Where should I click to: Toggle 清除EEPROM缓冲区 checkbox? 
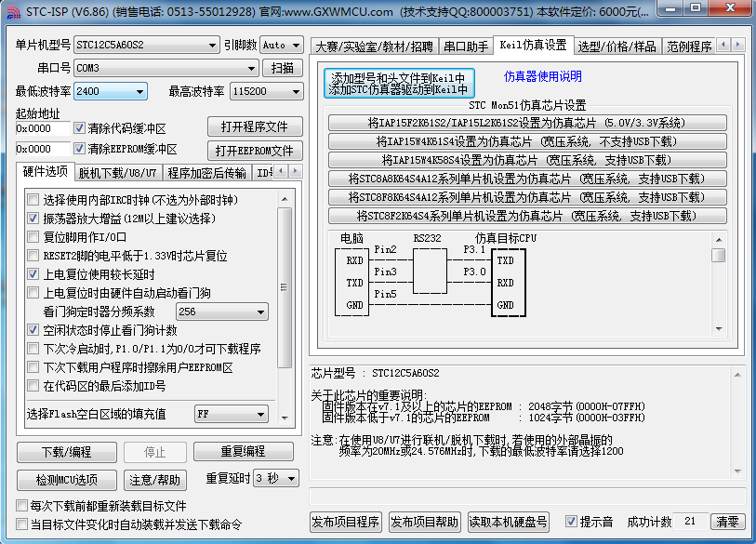click(80, 149)
